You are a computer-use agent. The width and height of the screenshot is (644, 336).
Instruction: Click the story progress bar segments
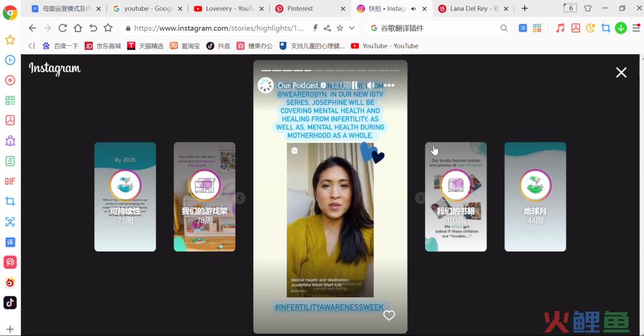click(x=330, y=70)
